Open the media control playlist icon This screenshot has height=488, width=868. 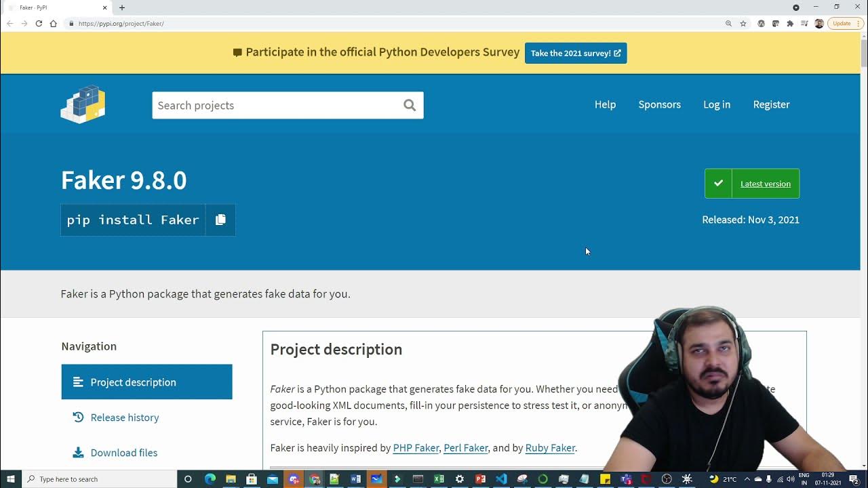pyautogui.click(x=804, y=24)
